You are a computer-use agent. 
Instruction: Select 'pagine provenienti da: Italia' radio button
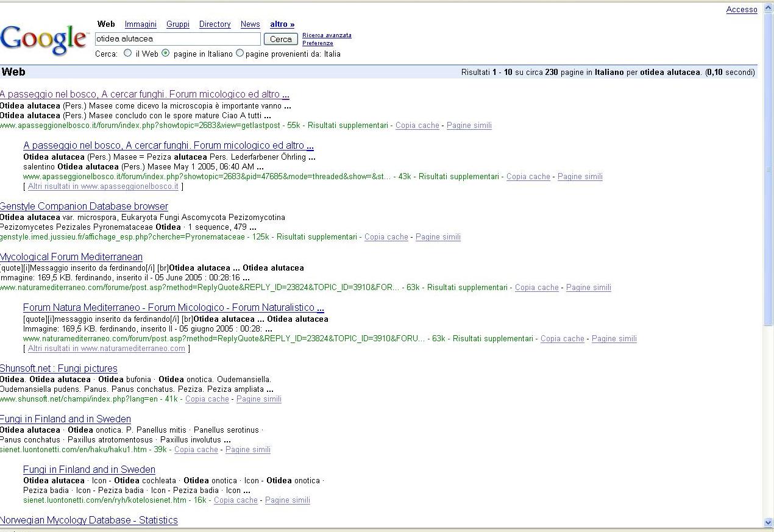click(x=240, y=53)
